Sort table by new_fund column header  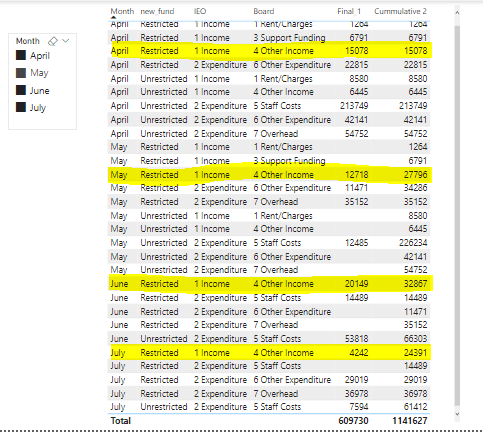point(157,11)
